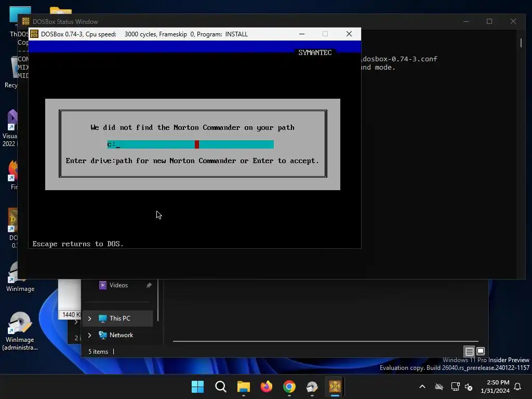
Task: Open the Windows Start menu
Action: [x=197, y=387]
